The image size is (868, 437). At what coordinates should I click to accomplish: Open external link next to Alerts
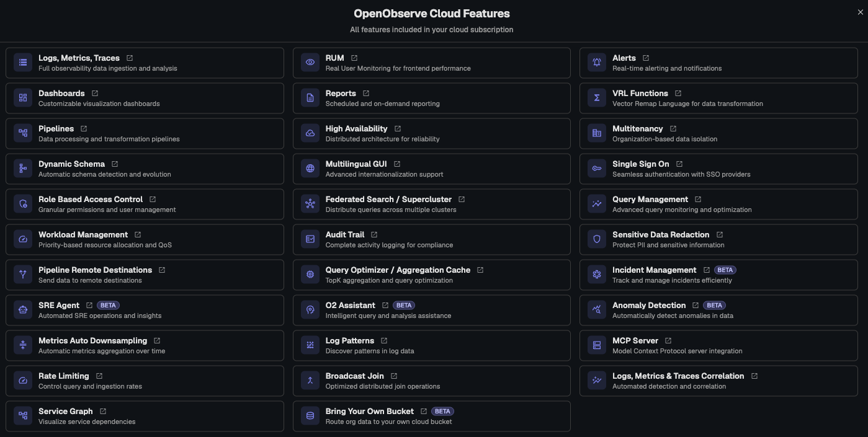tap(646, 58)
